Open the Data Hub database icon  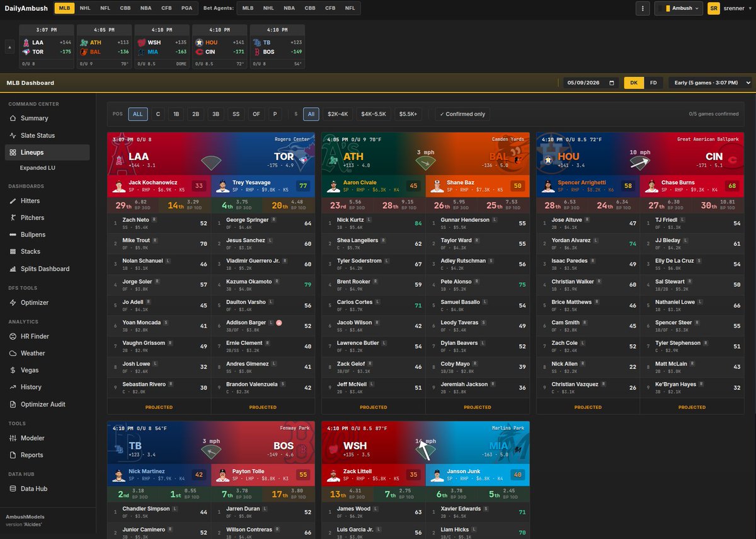tap(13, 489)
